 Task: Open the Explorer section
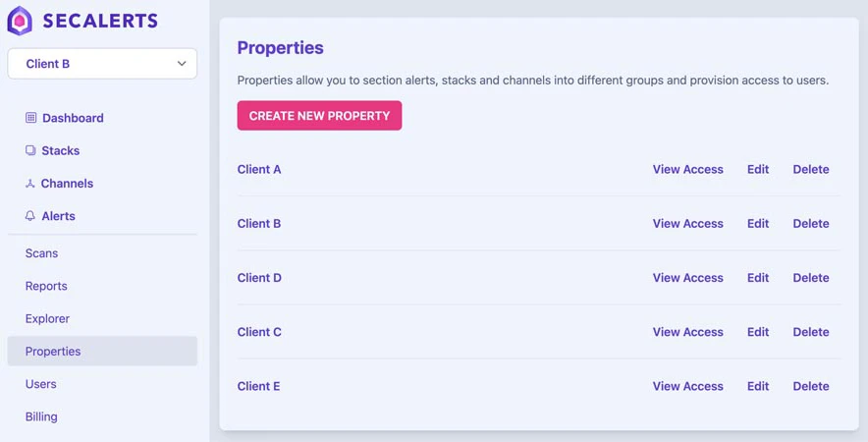47,318
